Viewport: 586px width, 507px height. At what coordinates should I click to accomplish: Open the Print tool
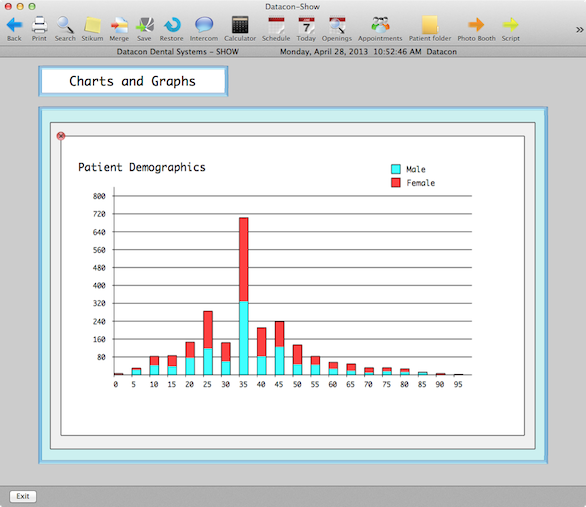point(39,25)
